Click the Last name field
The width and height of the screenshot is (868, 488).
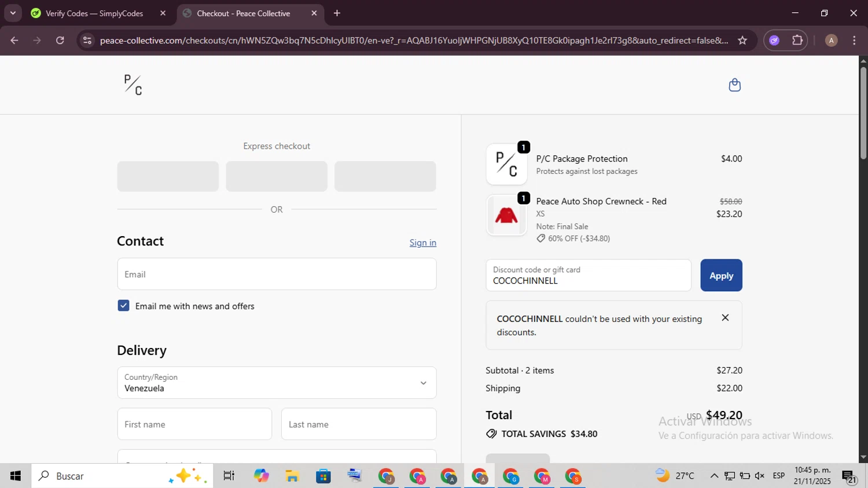click(359, 424)
